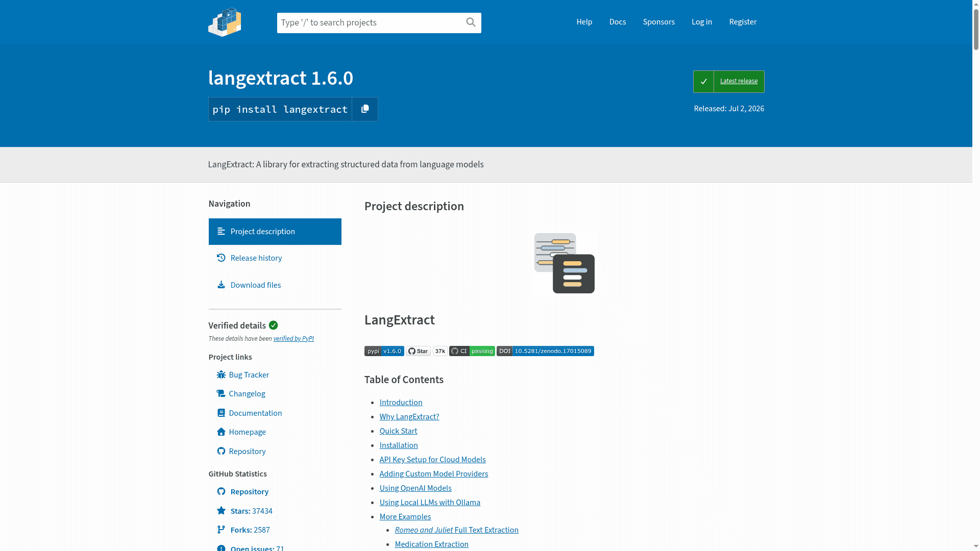Open Repository under Project links
The image size is (980, 551).
[x=248, y=452]
